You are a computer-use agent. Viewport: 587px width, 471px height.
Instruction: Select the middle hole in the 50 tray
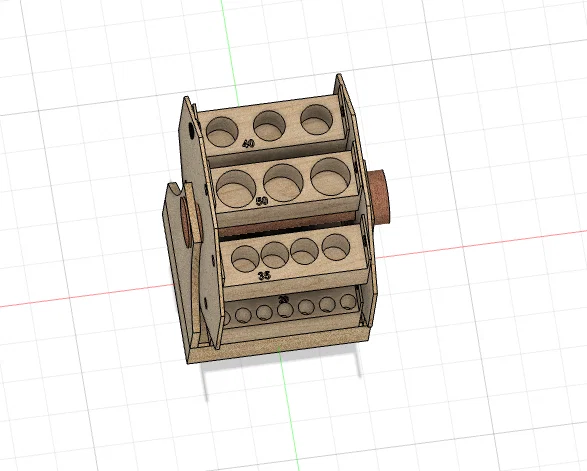tap(283, 183)
